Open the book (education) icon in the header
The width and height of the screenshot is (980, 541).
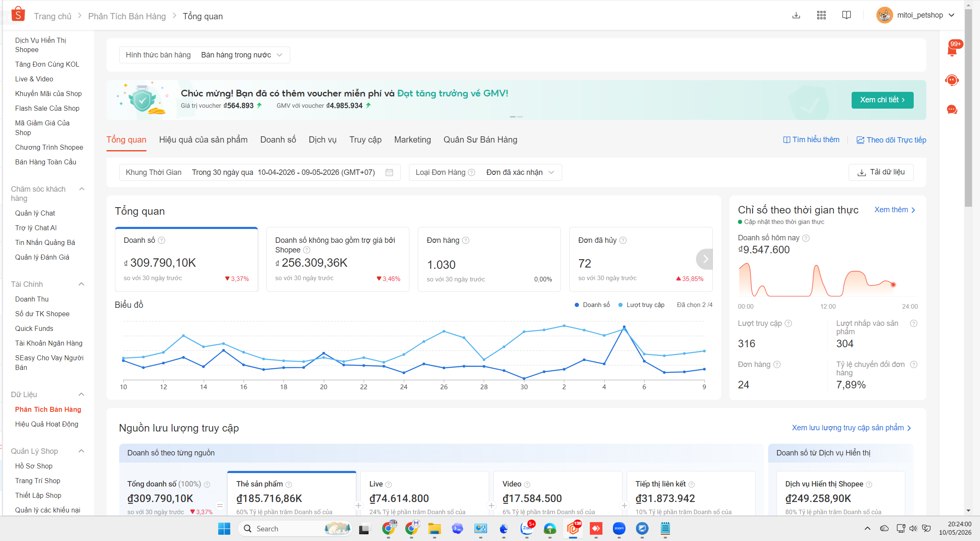[847, 16]
